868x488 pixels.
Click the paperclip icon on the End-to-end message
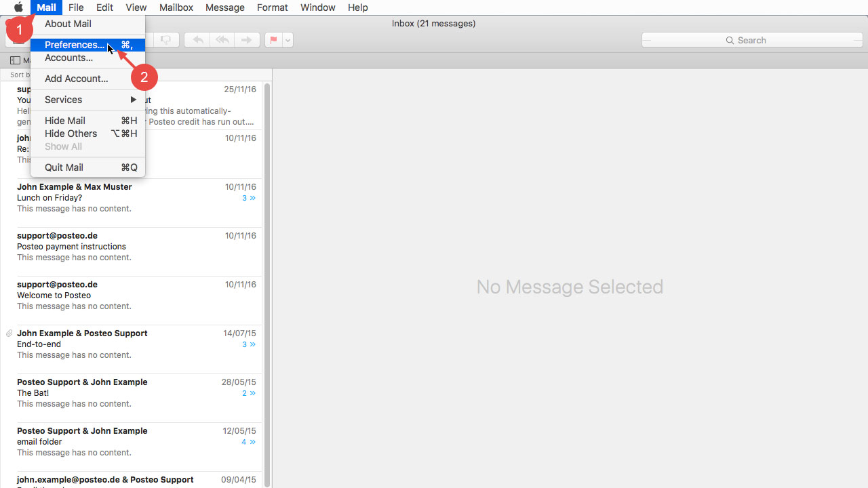(9, 333)
